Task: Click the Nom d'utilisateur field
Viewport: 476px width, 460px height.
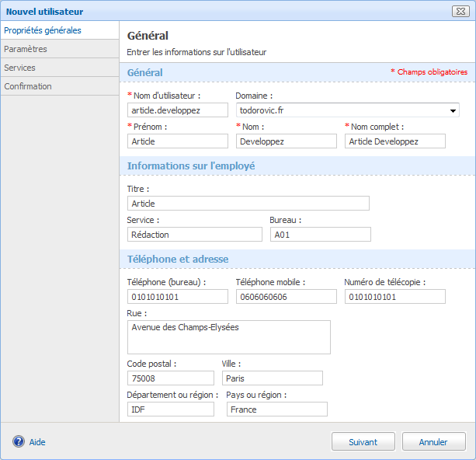Action: pos(177,110)
